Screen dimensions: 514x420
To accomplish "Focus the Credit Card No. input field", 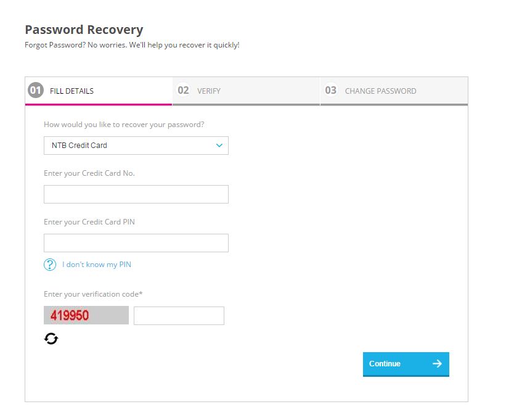I will (x=136, y=194).
